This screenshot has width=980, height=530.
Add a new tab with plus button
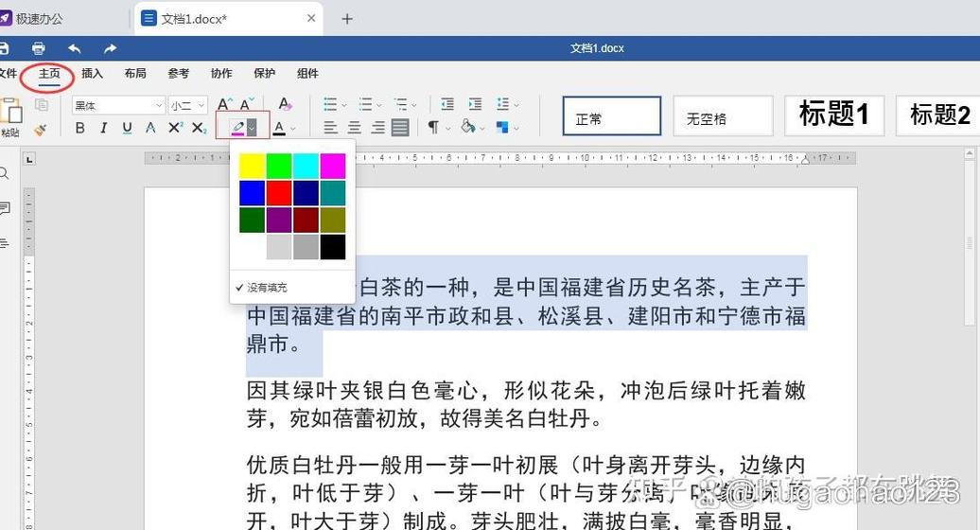(347, 19)
